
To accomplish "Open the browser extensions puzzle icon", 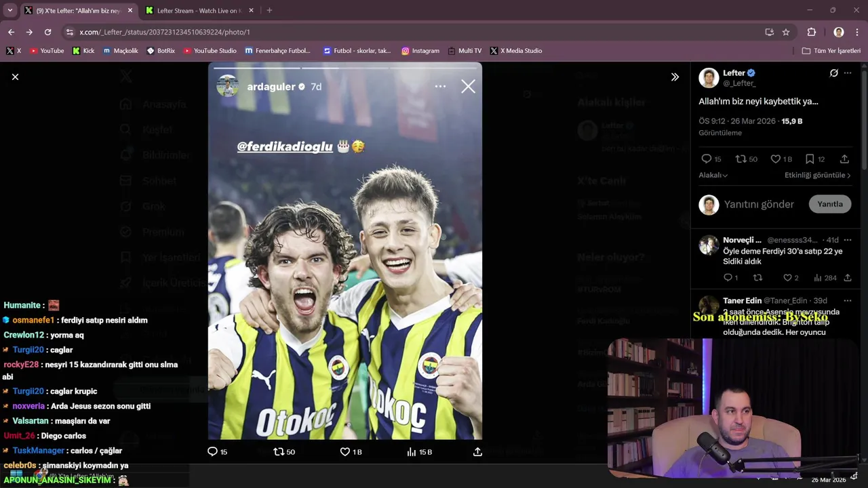I will 811,32.
